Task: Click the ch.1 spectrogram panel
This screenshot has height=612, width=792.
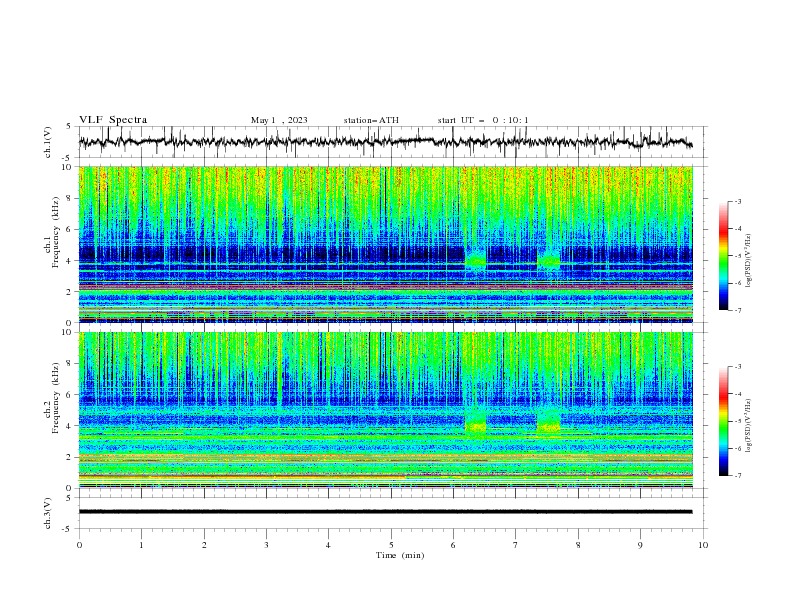Action: click(386, 244)
